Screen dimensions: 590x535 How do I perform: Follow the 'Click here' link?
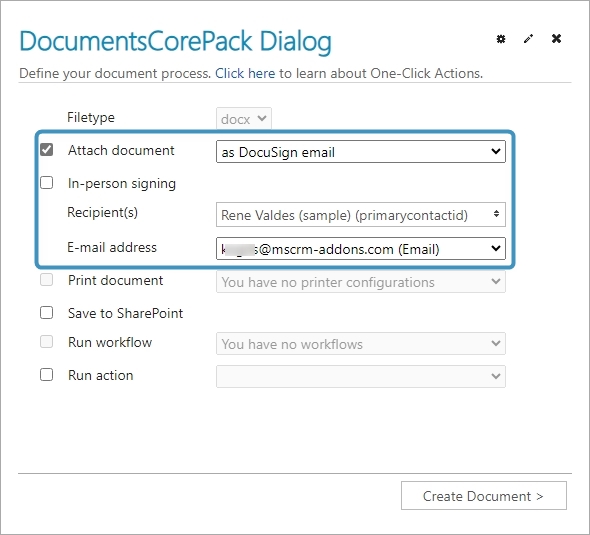pos(245,73)
